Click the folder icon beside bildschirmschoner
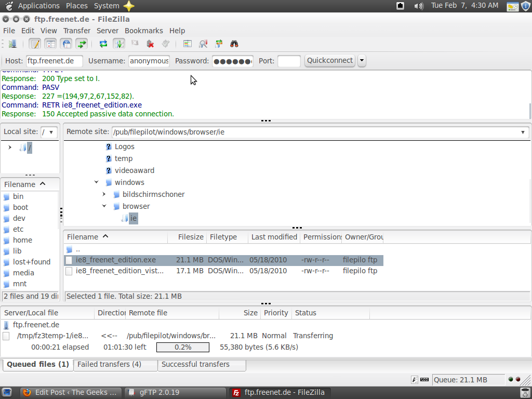The image size is (532, 399). pos(116,194)
